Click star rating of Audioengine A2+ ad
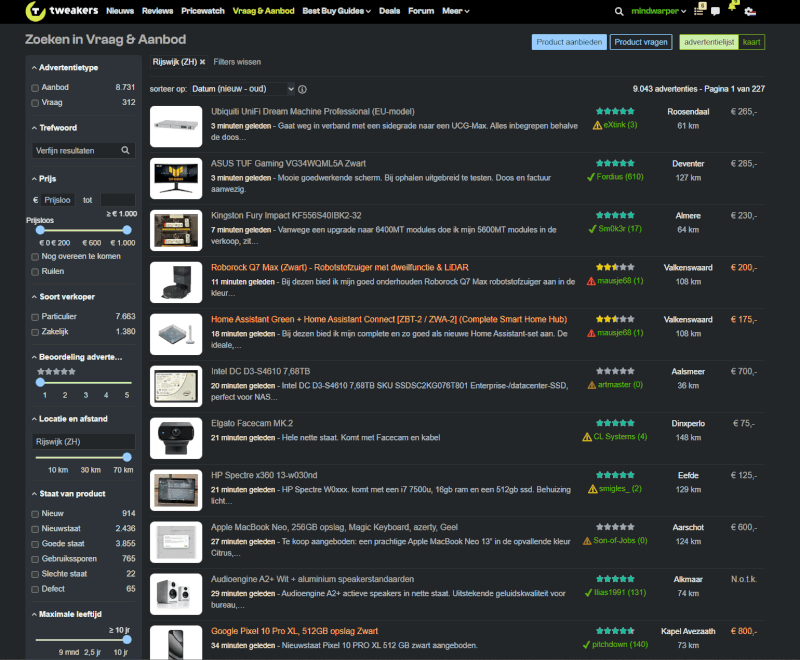 (615, 579)
